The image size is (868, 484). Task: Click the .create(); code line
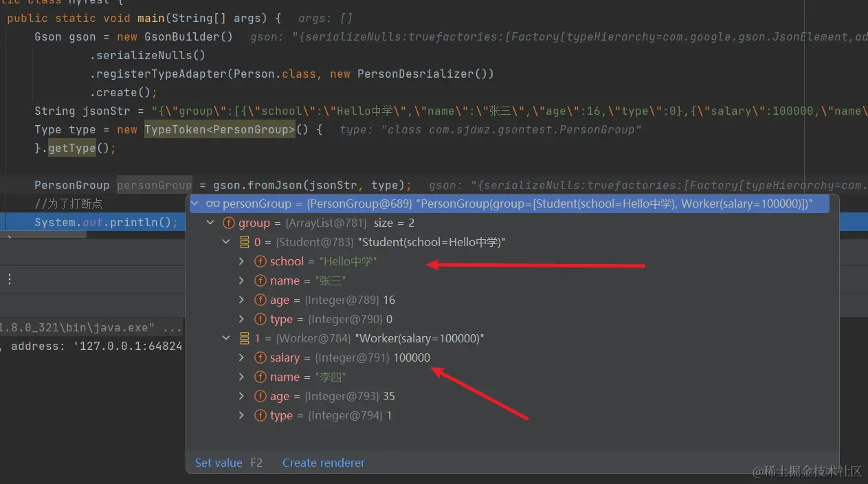(124, 92)
